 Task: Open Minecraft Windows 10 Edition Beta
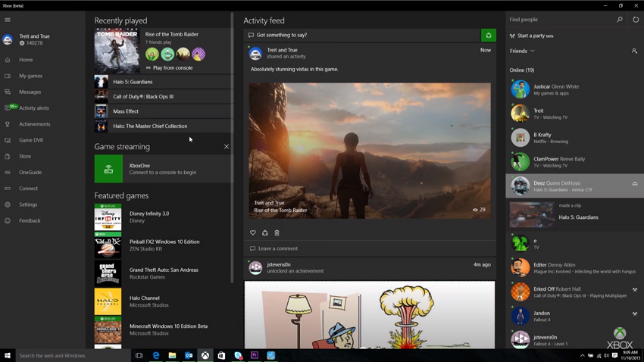click(x=163, y=329)
